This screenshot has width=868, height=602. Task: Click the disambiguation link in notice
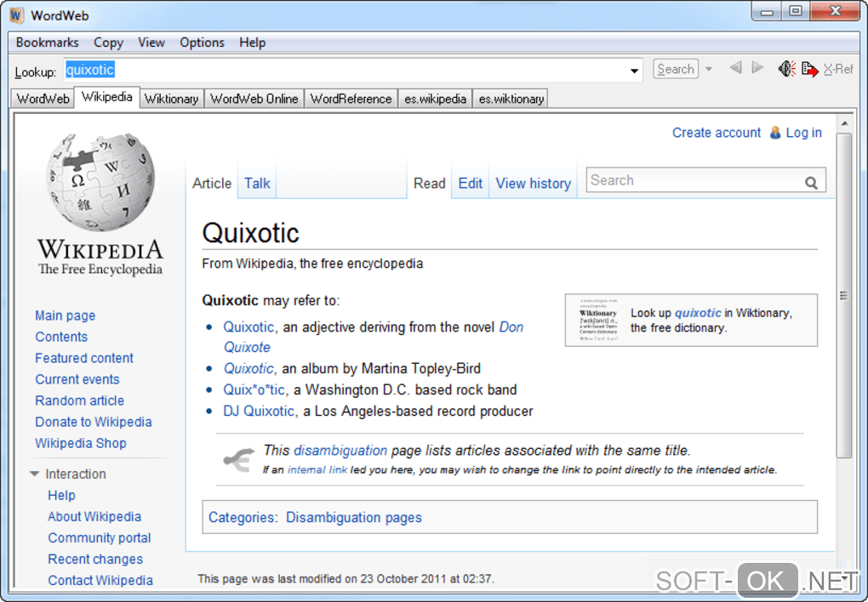[340, 451]
